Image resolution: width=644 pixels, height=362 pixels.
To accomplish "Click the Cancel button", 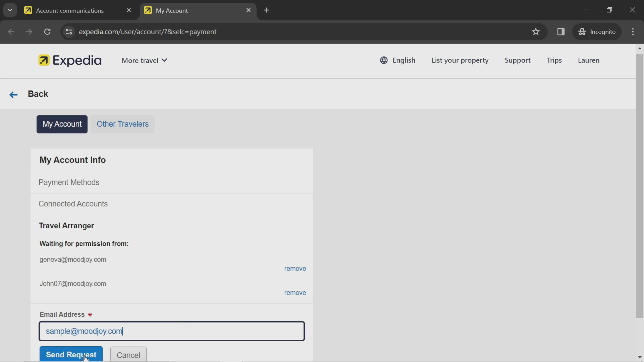I will [x=128, y=355].
